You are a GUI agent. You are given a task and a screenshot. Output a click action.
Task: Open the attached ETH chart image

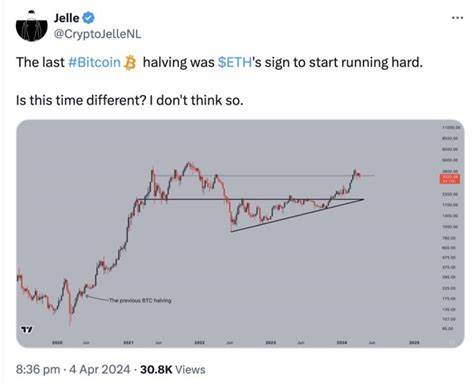240,234
